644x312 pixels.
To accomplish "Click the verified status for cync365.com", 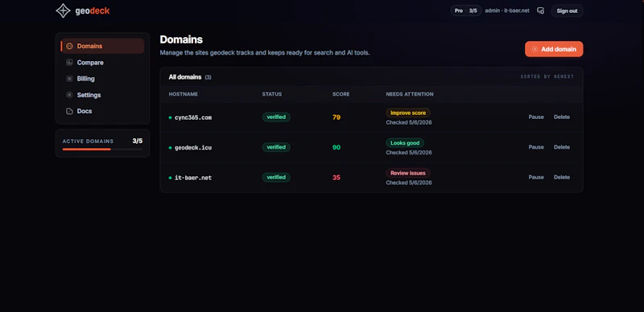I will [276, 117].
